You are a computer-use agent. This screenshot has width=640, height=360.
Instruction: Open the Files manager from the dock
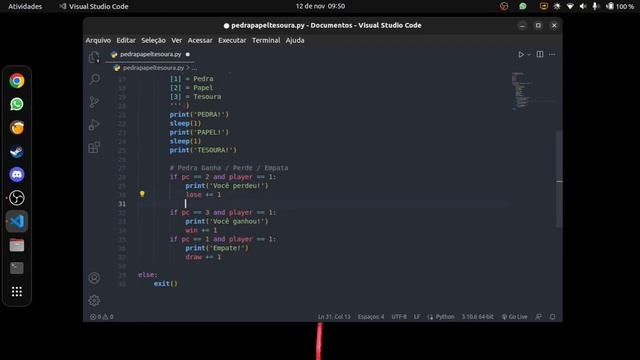click(x=17, y=245)
